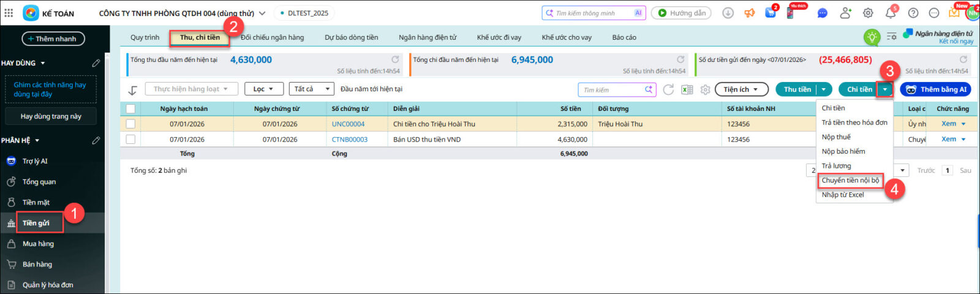Click the green lightbulb tips icon
Screen dimensions: 980x294
872,37
